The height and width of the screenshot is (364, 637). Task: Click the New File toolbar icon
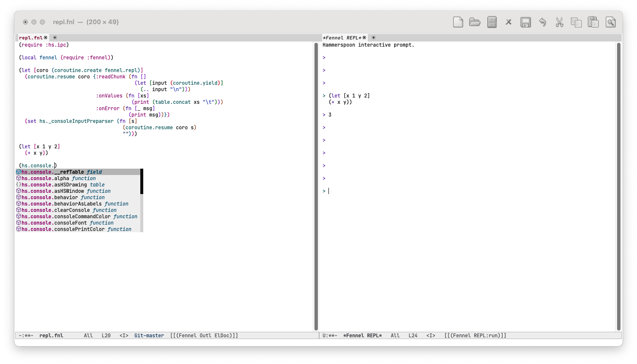point(458,22)
